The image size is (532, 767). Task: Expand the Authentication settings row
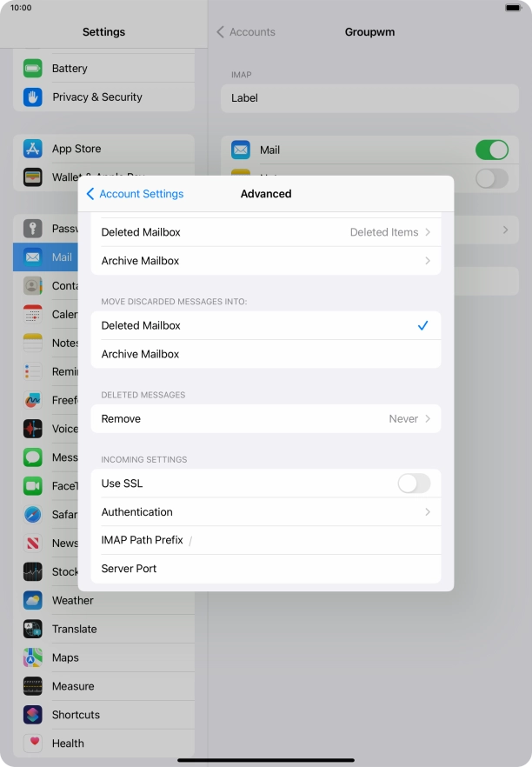pyautogui.click(x=265, y=512)
